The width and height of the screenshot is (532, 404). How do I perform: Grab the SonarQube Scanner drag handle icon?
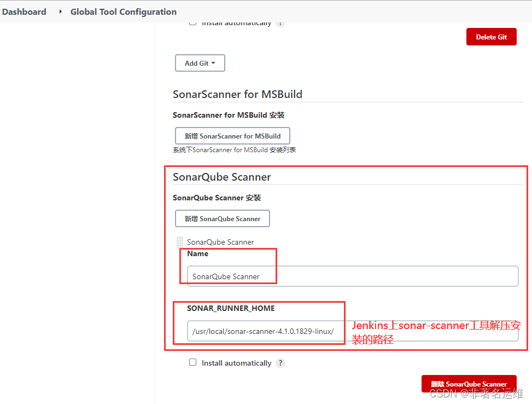(180, 242)
